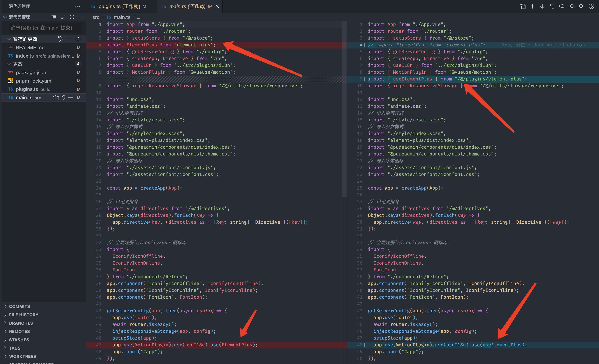Close the main.ts working tree tab

217,6
